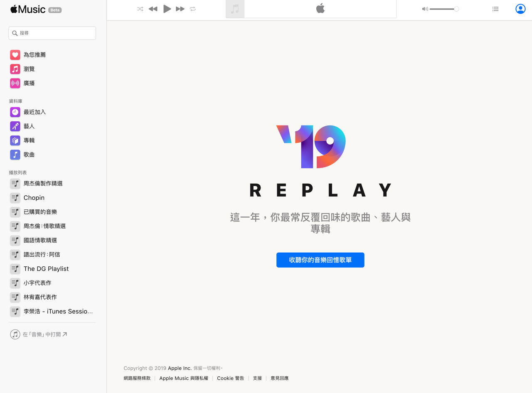
Task: Adjust the volume slider
Action: tap(444, 9)
